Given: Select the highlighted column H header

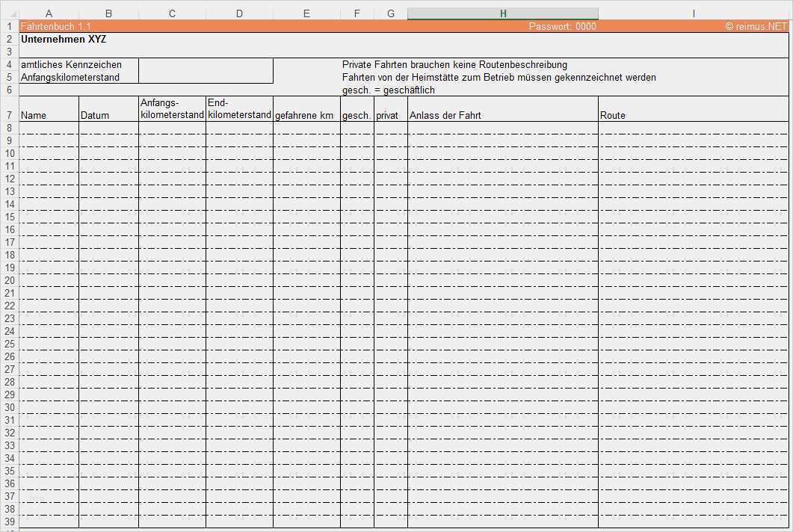Looking at the screenshot, I should [x=503, y=13].
